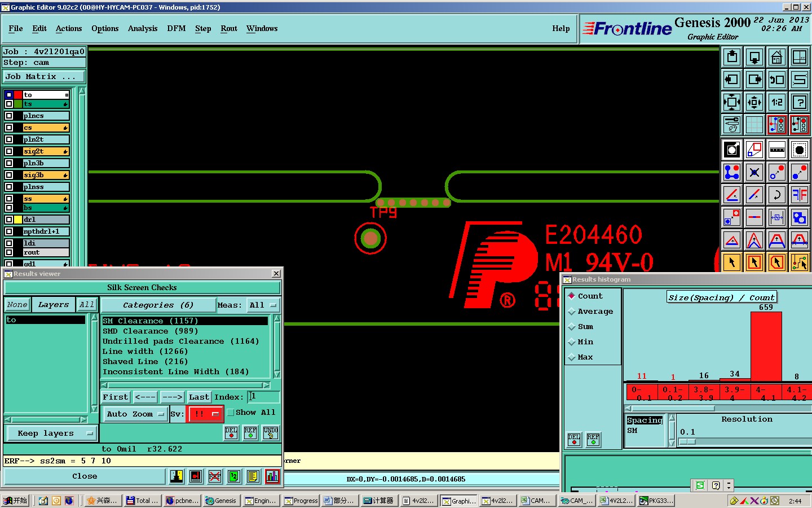This screenshot has height=508, width=812.
Task: Click the pan up arrow icon
Action: tap(732, 57)
